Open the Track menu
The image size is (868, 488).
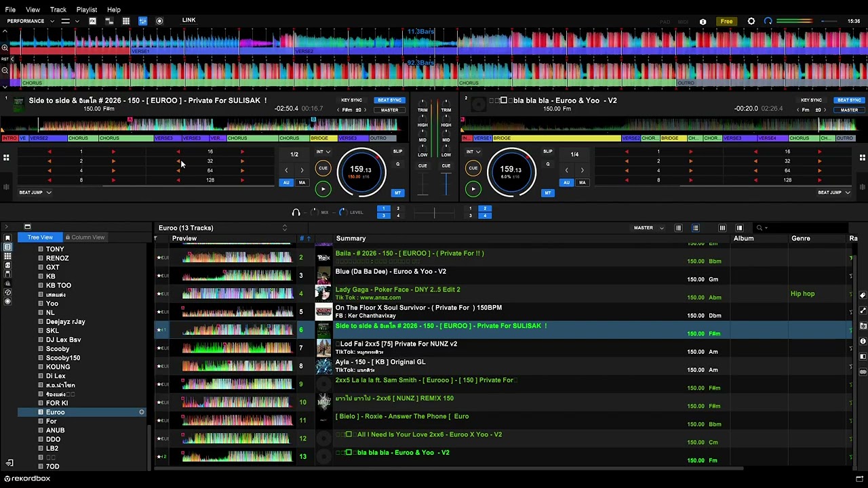click(58, 9)
